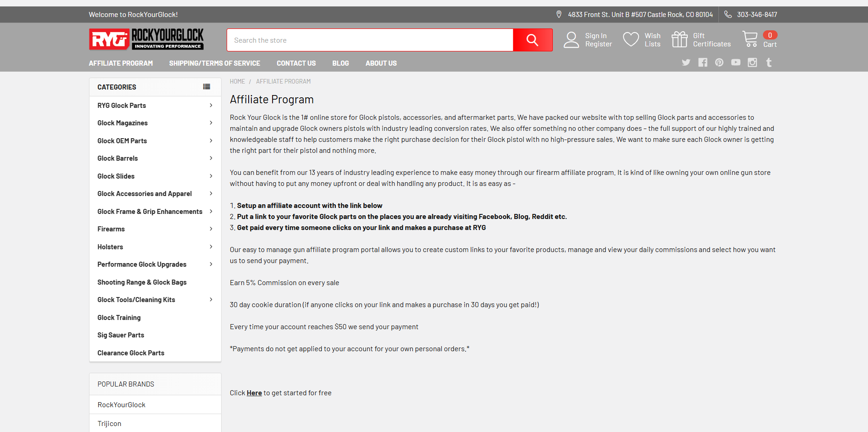868x432 pixels.
Task: Open the Sign In link
Action: (x=595, y=36)
